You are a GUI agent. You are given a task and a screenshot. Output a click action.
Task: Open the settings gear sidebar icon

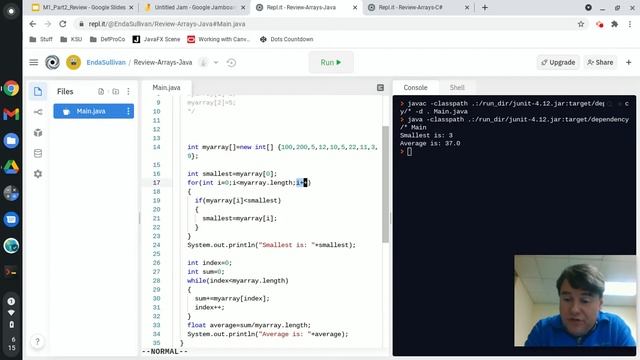38,174
